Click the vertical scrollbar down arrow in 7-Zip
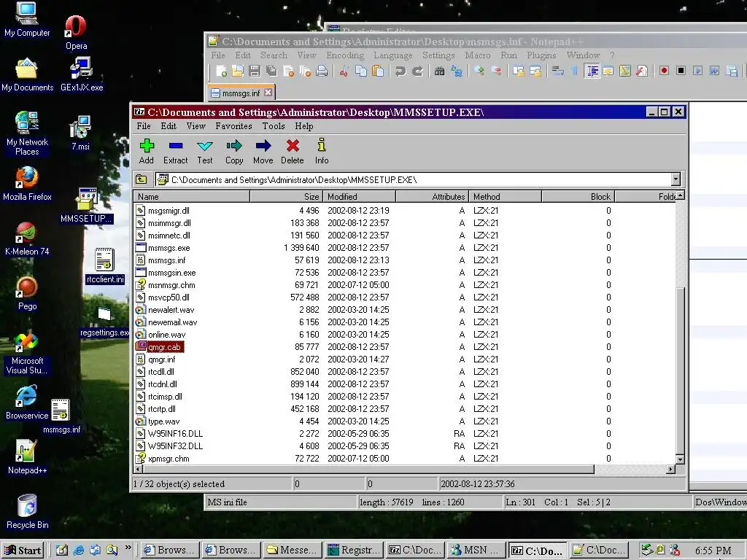The width and height of the screenshot is (747, 560). [681, 459]
